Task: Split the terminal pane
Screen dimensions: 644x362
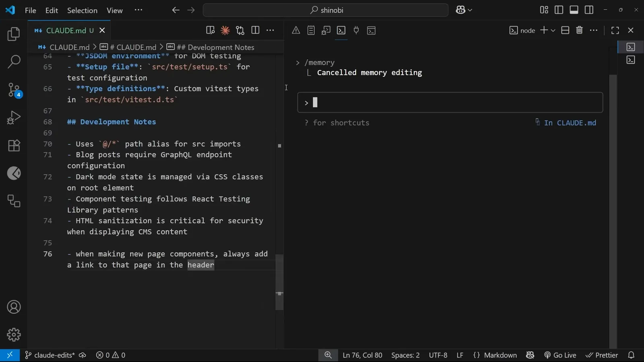Action: coord(565,30)
